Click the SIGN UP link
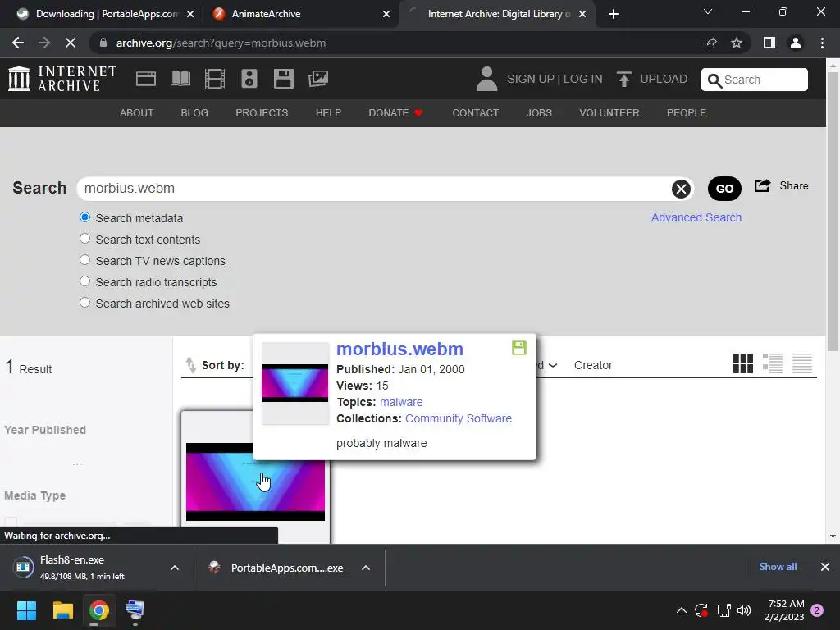840x630 pixels. (x=531, y=80)
